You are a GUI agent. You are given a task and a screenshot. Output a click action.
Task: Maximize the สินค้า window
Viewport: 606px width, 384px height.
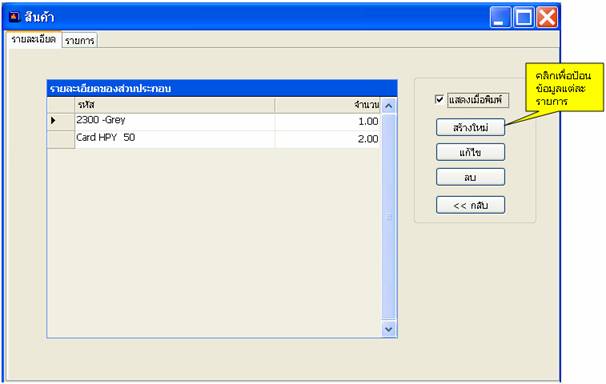tap(524, 17)
